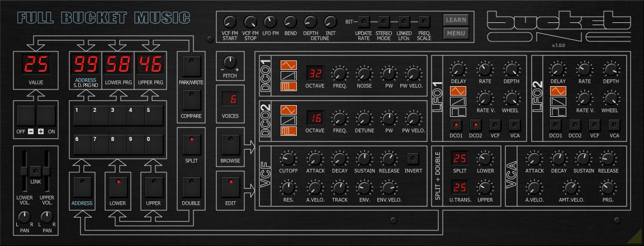Click the PITCH knob

click(x=230, y=63)
